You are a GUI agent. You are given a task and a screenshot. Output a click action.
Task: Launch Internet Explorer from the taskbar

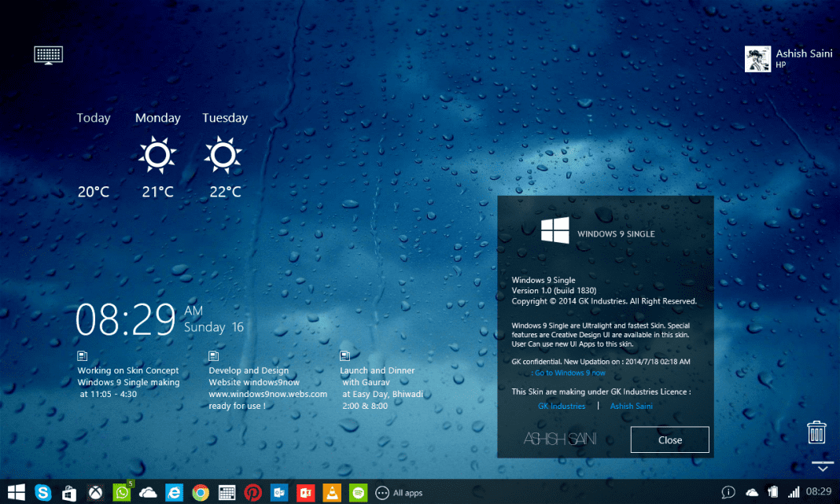(x=174, y=492)
